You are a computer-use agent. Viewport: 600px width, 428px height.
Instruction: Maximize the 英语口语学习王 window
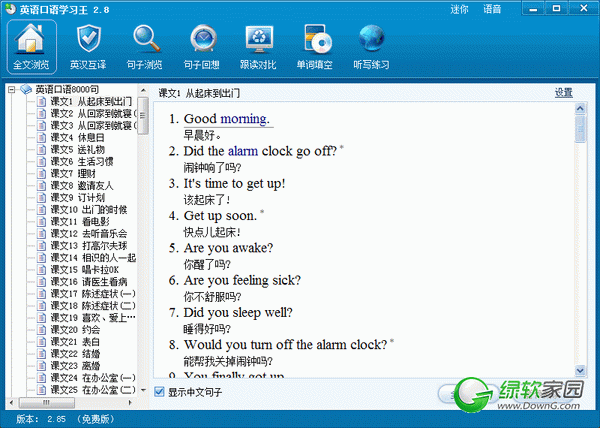(x=557, y=9)
